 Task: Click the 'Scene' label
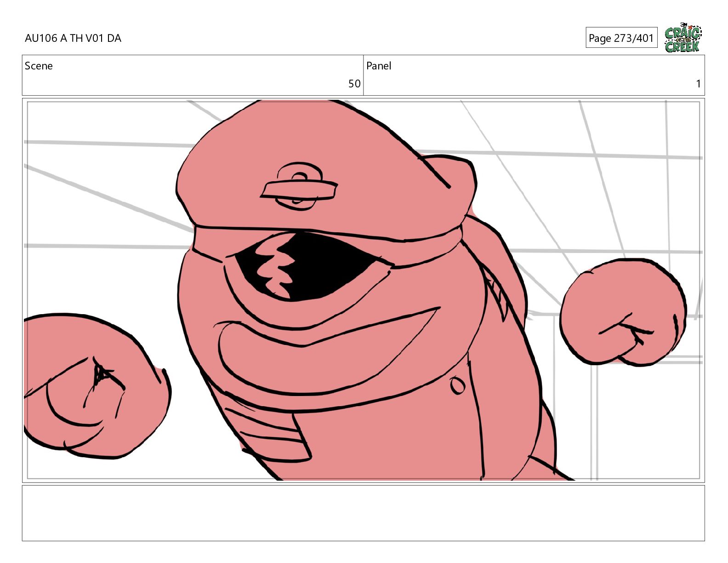[x=39, y=66]
